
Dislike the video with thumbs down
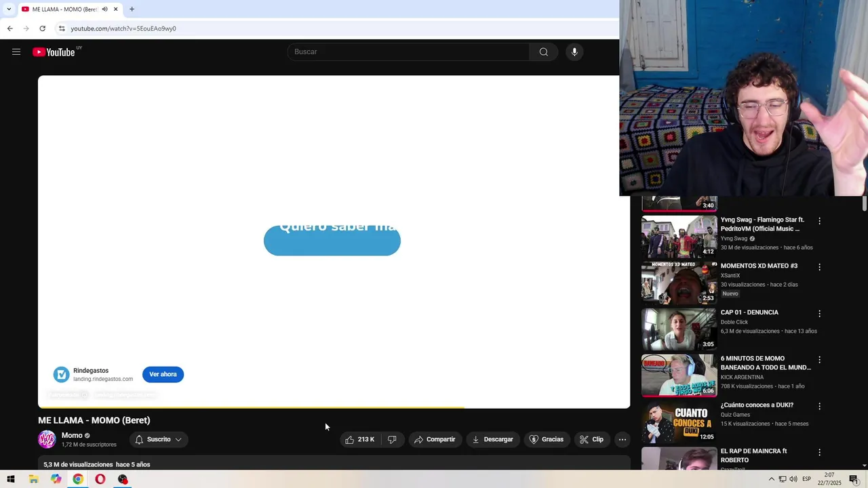(x=392, y=439)
